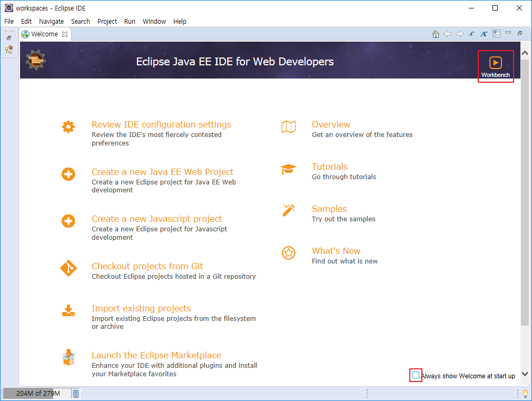Click the heap status 204M of 279M bar
The image size is (532, 401).
37,394
